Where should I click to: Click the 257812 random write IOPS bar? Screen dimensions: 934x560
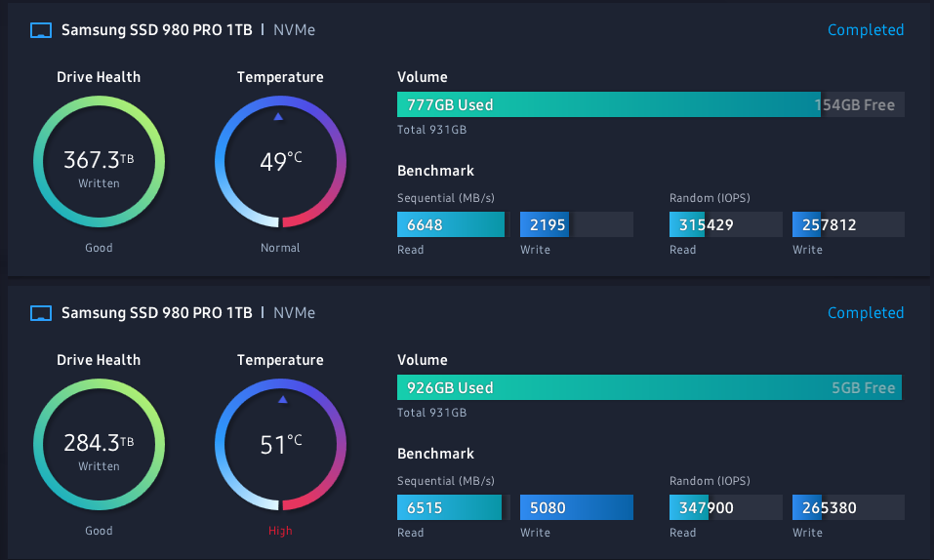click(x=848, y=225)
